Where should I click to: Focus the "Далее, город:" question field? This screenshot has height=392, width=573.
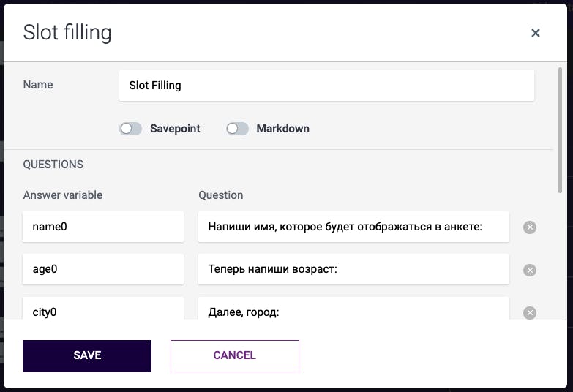(x=353, y=311)
